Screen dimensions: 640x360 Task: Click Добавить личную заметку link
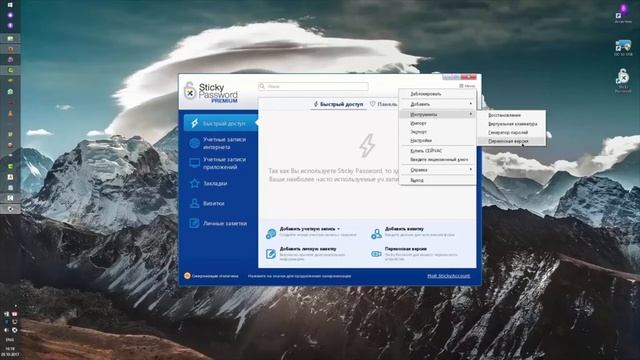click(308, 249)
